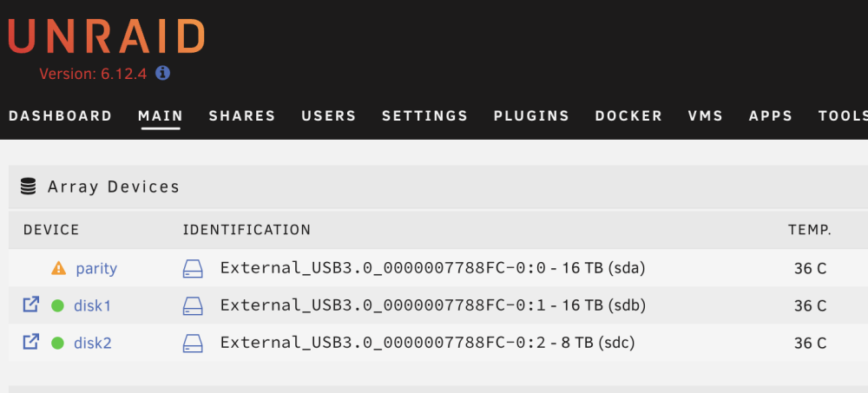Open disk1 file browser icon
The image size is (868, 393).
(31, 305)
